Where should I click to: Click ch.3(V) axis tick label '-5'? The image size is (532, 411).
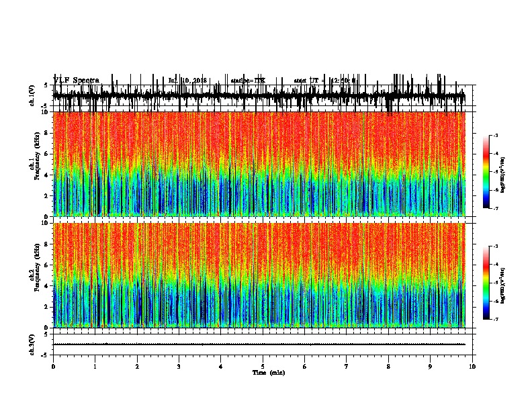coord(46,355)
